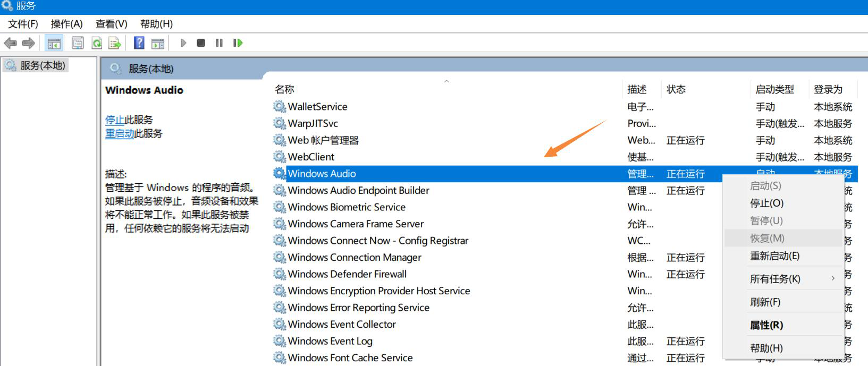
Task: Click the Stop Service square icon
Action: pyautogui.click(x=201, y=43)
